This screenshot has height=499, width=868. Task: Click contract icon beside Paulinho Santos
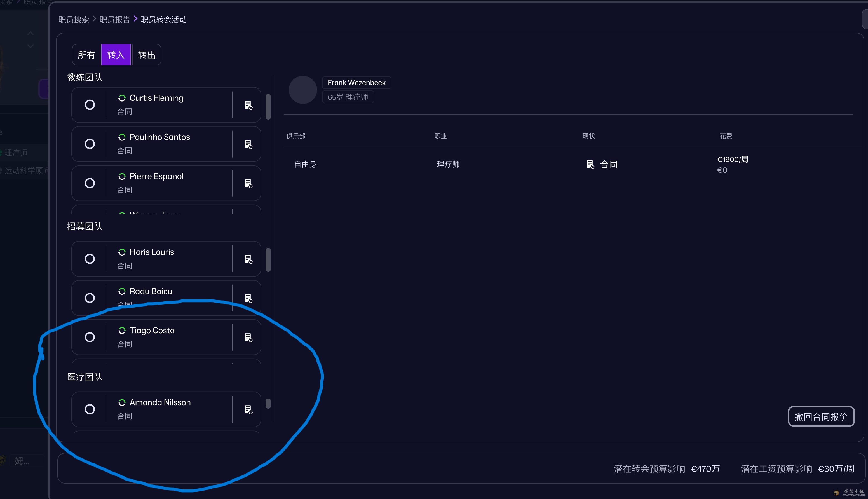coord(248,144)
